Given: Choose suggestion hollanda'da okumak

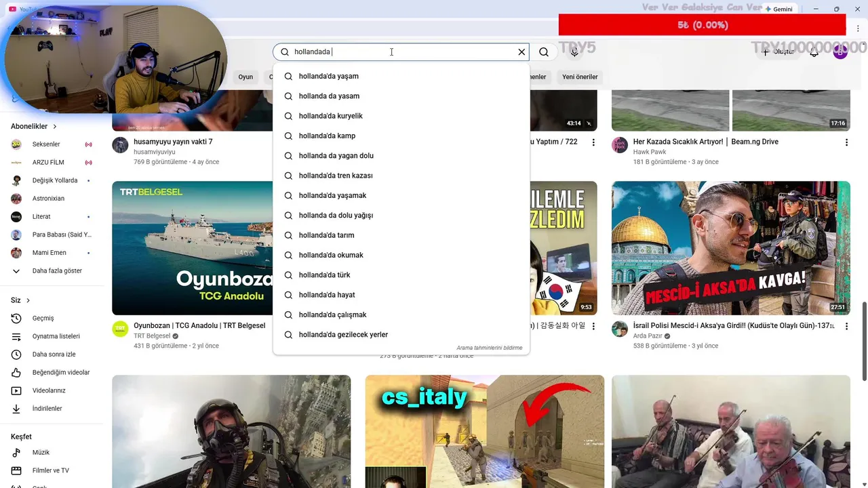Looking at the screenshot, I should 401,256.
